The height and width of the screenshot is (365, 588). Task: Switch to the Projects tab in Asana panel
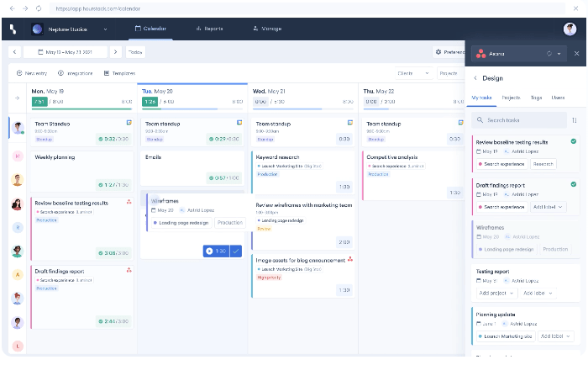[511, 98]
